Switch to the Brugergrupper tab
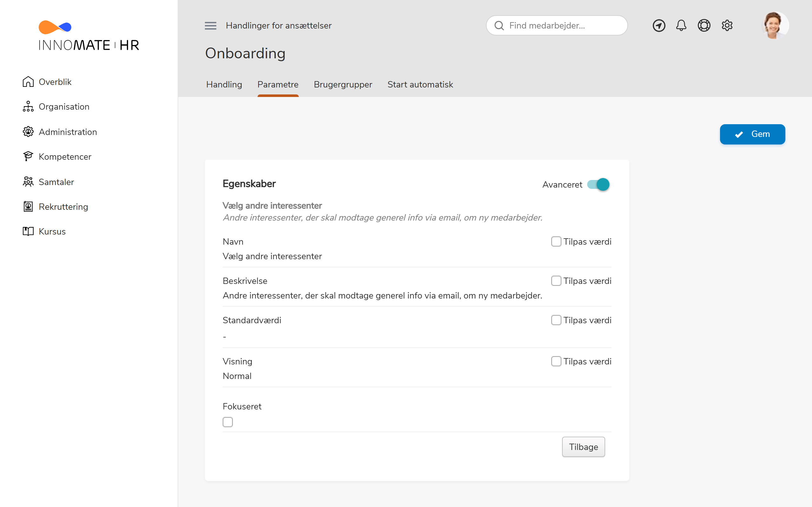Image resolution: width=812 pixels, height=507 pixels. click(x=343, y=85)
